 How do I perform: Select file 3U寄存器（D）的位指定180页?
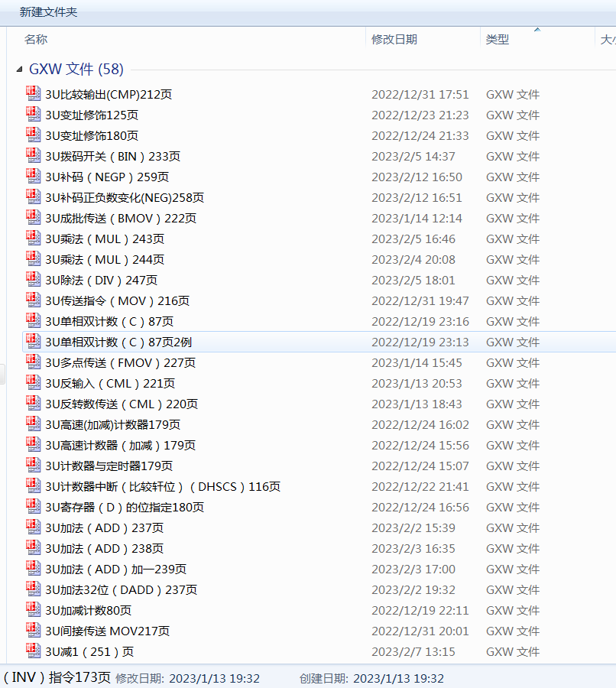pos(125,507)
